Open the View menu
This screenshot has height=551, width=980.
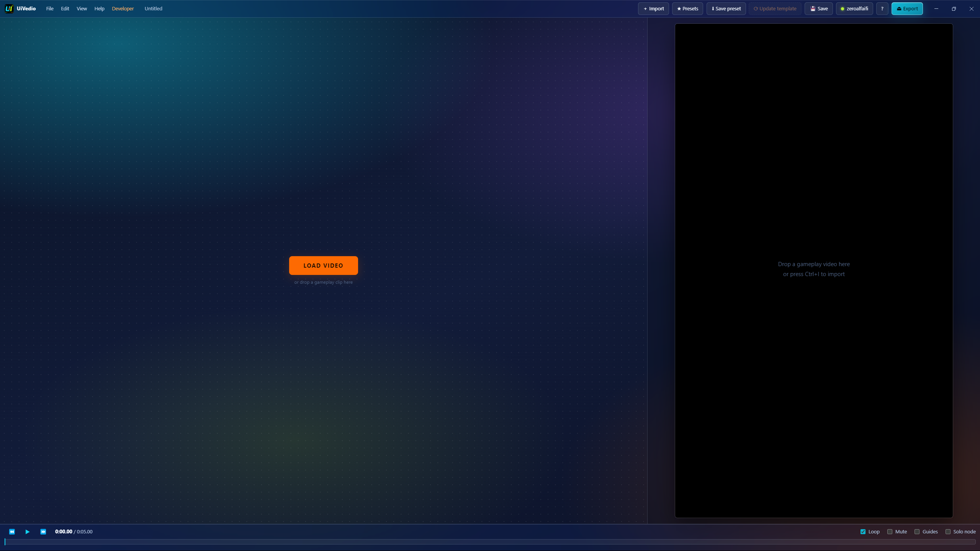coord(82,8)
